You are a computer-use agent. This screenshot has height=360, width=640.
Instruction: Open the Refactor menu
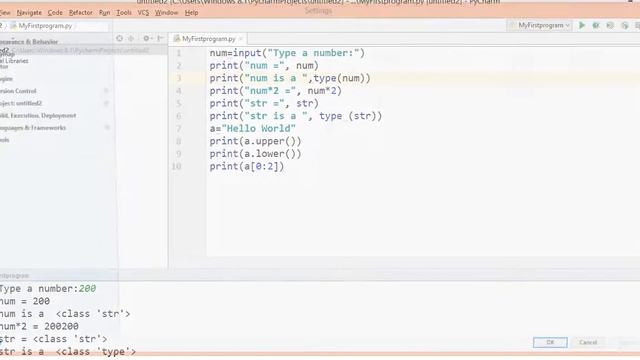click(x=81, y=13)
